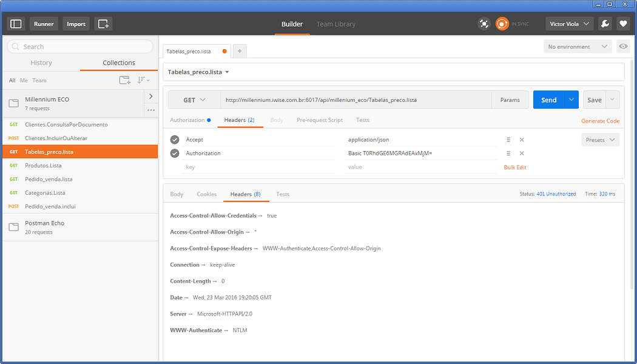Open the Create New icon beside Import
This screenshot has width=637, height=364.
103,24
